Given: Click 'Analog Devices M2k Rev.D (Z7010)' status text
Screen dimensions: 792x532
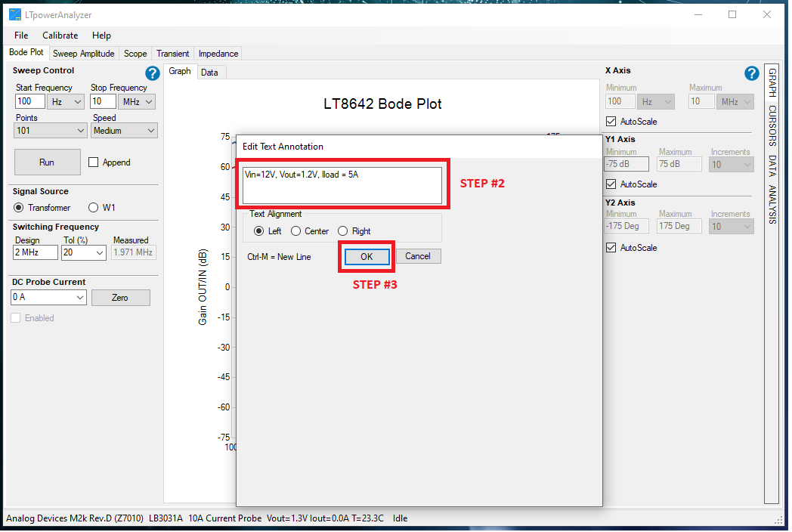Looking at the screenshot, I should 75,518.
